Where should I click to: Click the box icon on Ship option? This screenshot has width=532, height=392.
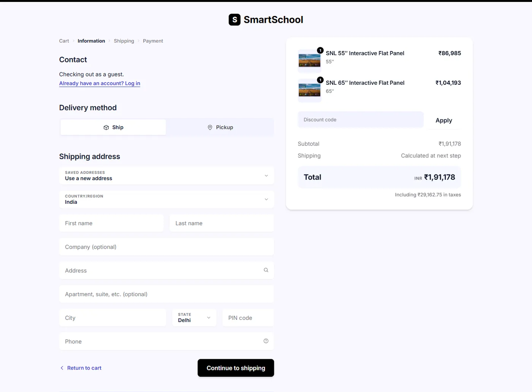[106, 127]
